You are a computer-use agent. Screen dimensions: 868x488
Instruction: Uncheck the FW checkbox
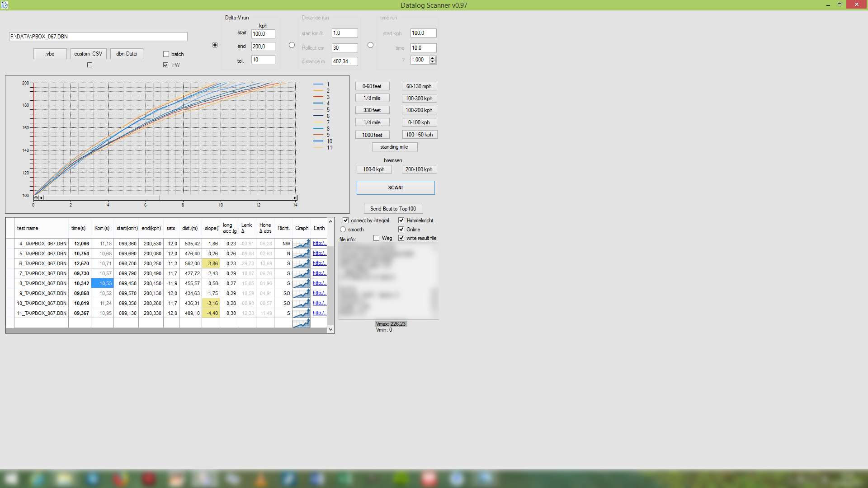166,65
